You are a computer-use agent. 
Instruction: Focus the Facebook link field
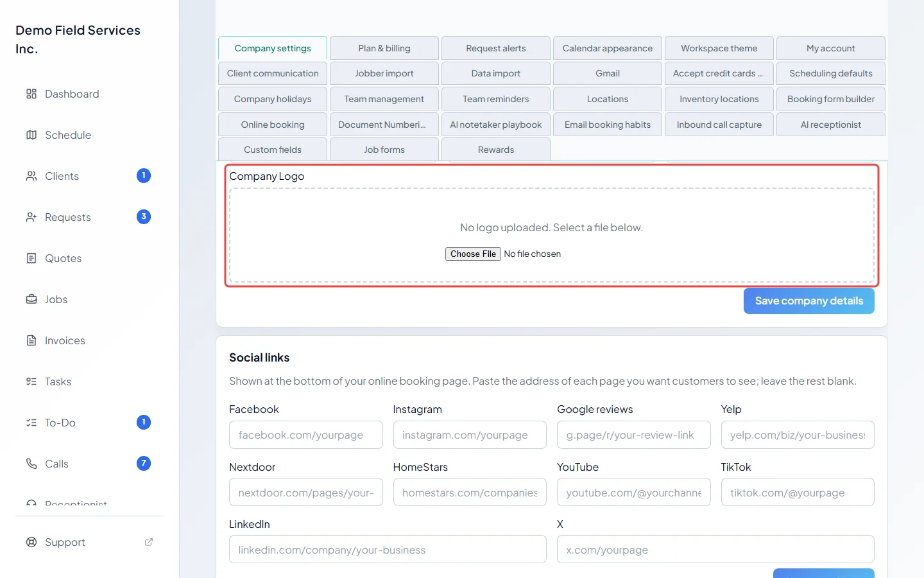click(306, 435)
